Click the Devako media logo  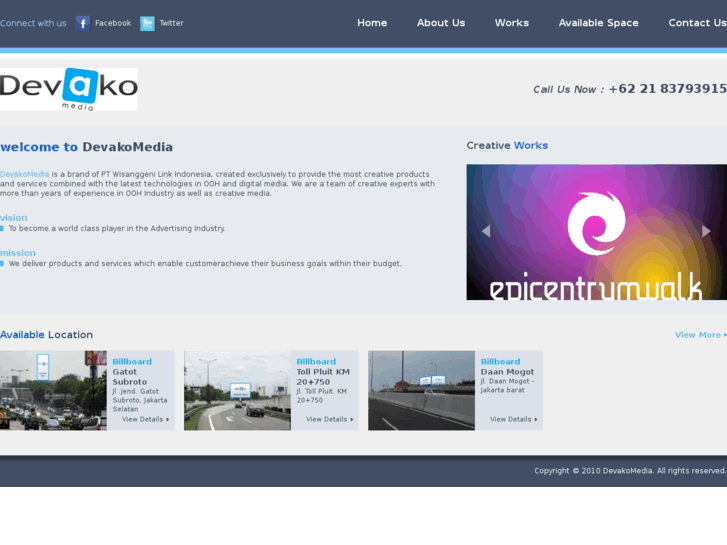[x=69, y=89]
